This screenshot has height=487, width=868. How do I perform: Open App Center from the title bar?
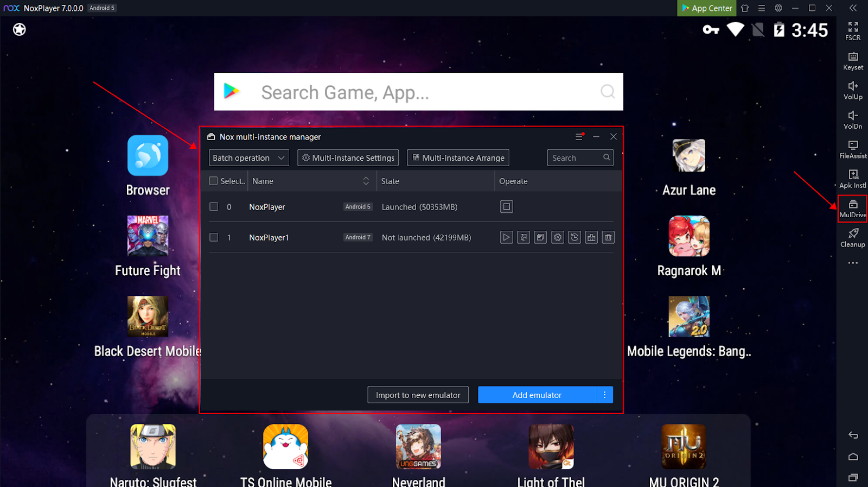click(x=706, y=8)
